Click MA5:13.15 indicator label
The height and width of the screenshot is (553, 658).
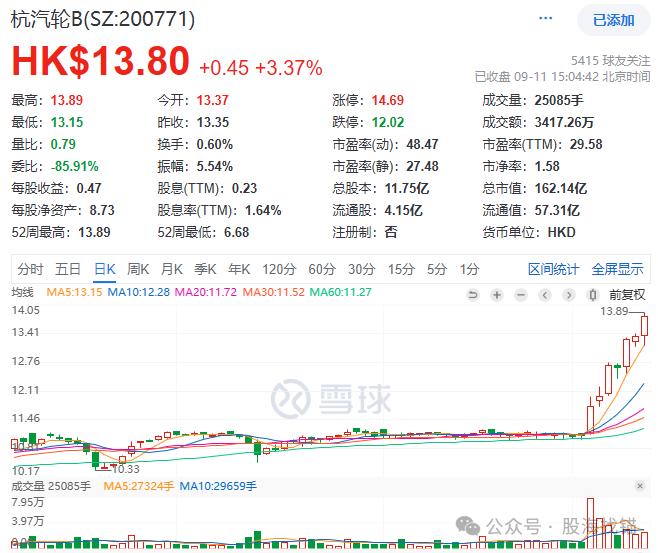click(x=74, y=292)
